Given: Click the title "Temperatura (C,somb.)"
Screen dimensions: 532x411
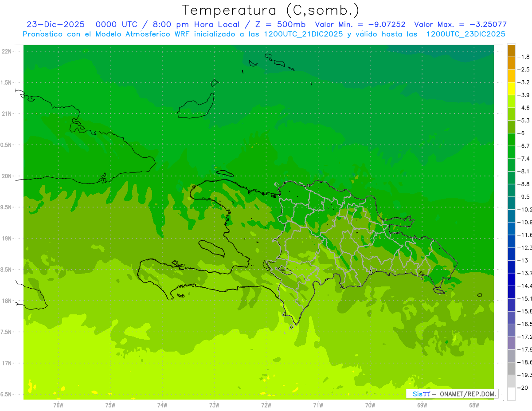Looking at the screenshot, I should pyautogui.click(x=270, y=11).
